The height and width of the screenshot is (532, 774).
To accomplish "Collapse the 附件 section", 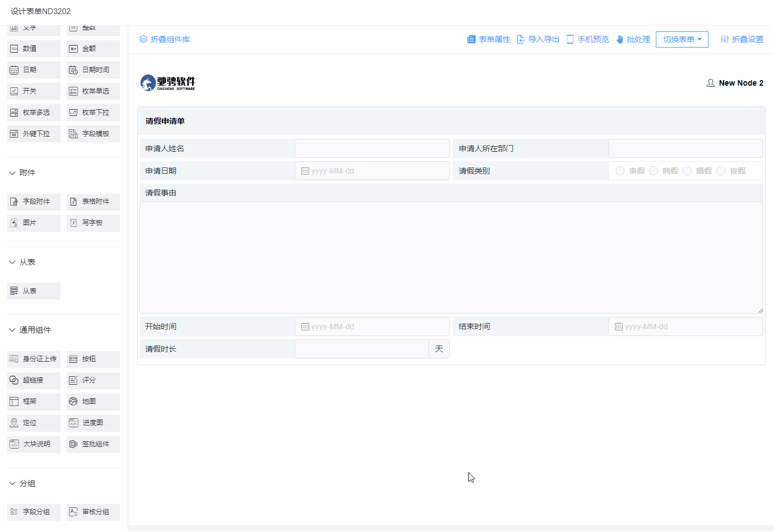I will coord(12,172).
